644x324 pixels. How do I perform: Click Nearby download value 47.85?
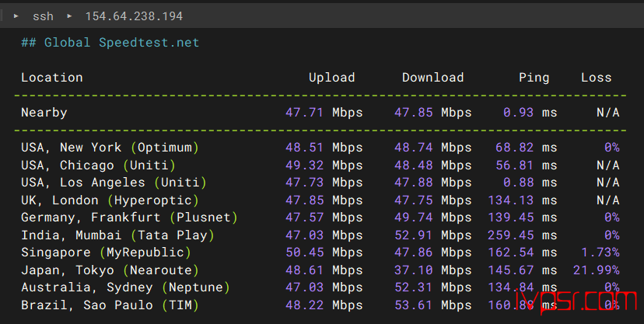pyautogui.click(x=414, y=113)
